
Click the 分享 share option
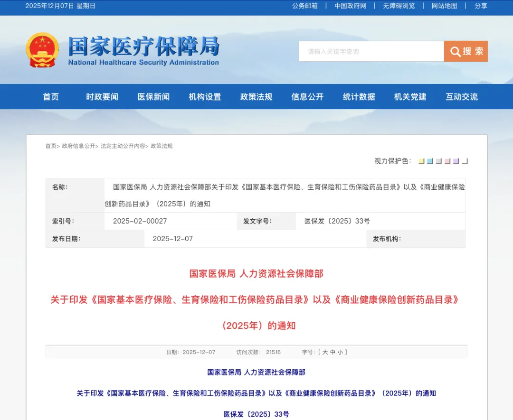pos(481,6)
